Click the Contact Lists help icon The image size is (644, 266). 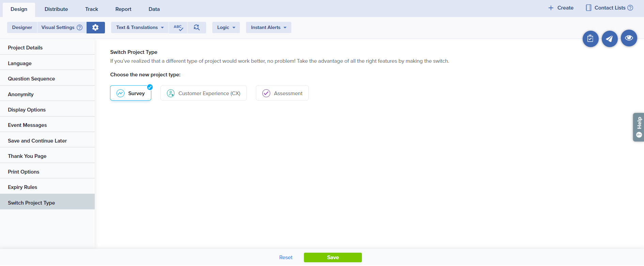click(x=630, y=8)
